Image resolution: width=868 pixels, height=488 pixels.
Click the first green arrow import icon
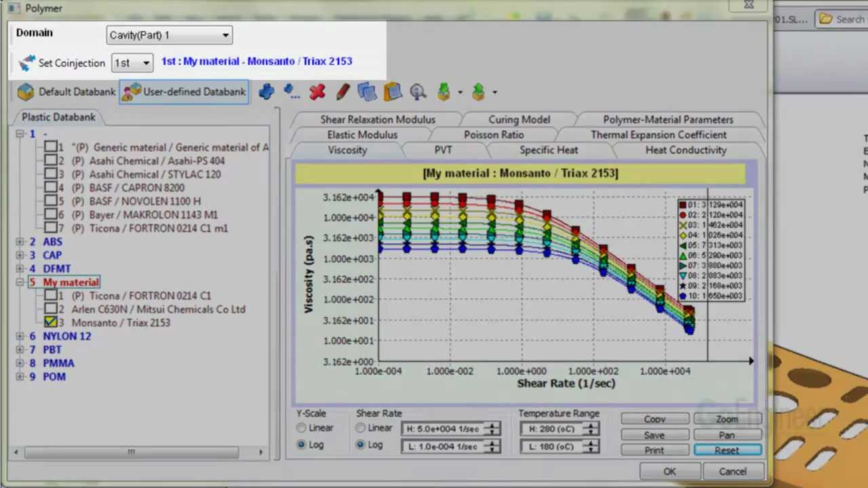click(x=444, y=91)
